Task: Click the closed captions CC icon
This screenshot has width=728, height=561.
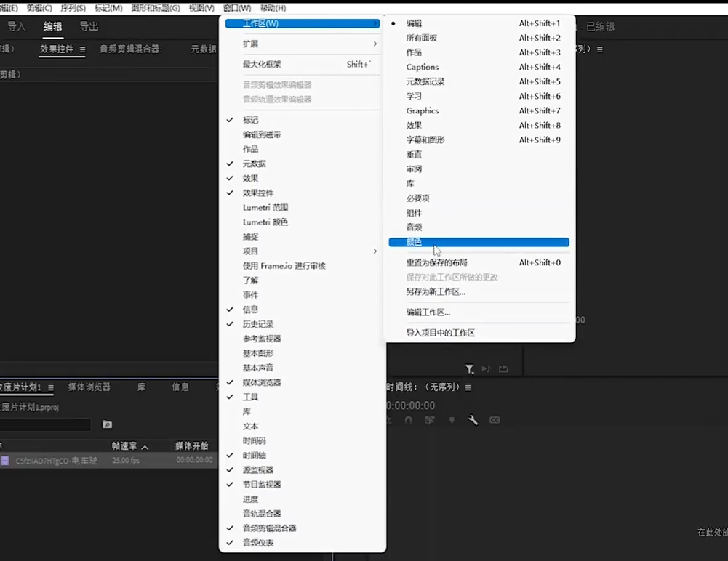Action: click(495, 420)
